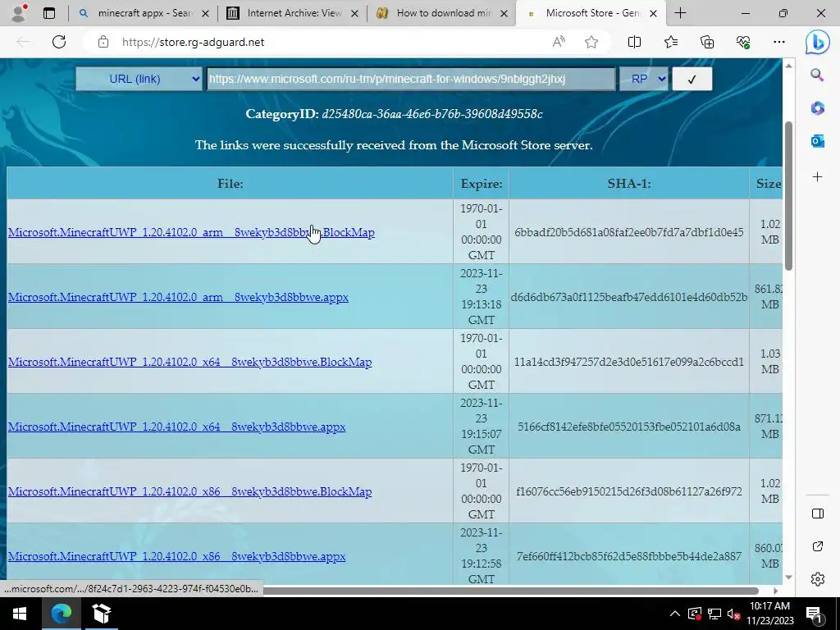Expand the URL (link) type dropdown

point(139,79)
